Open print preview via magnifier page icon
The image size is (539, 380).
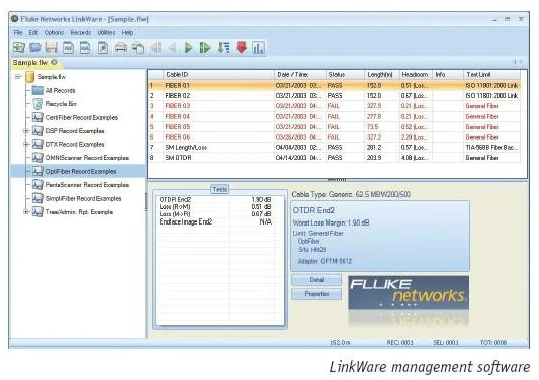(x=103, y=47)
